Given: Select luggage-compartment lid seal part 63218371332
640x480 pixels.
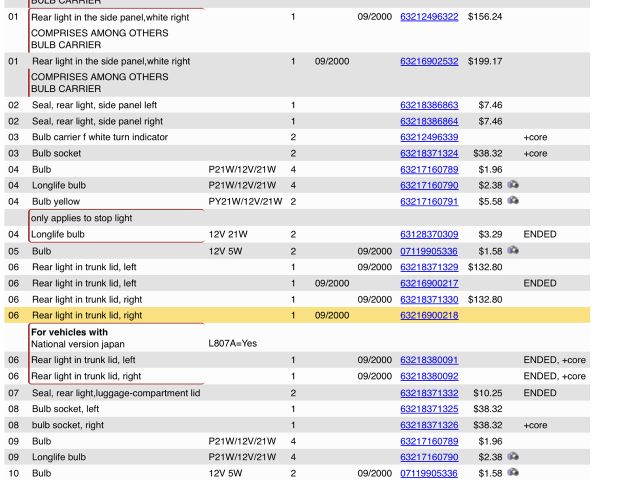Looking at the screenshot, I should (429, 393).
